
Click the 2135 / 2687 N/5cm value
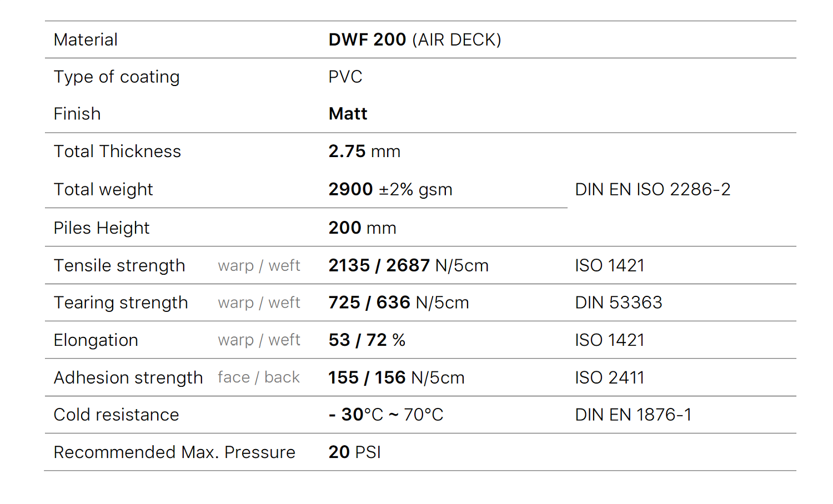point(408,265)
